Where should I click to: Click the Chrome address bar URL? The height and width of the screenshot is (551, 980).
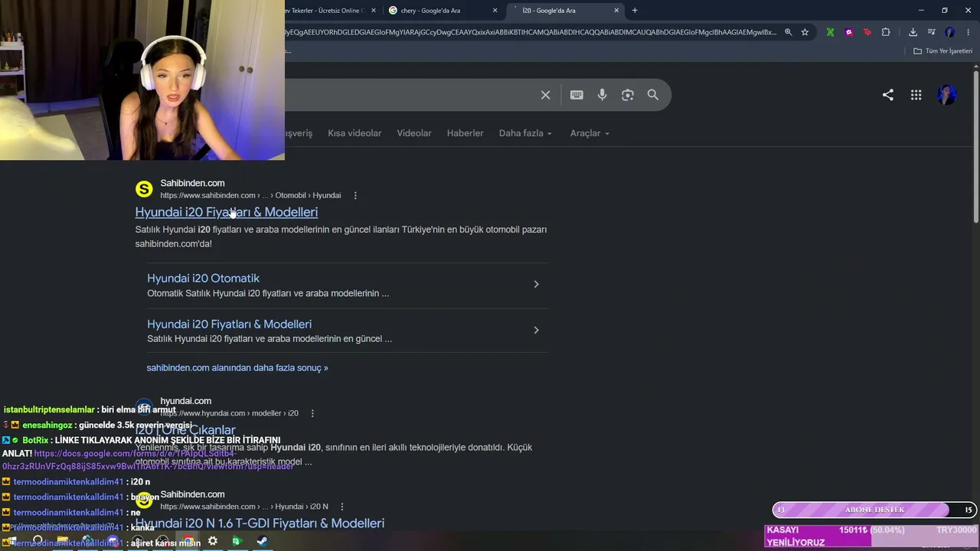click(531, 32)
